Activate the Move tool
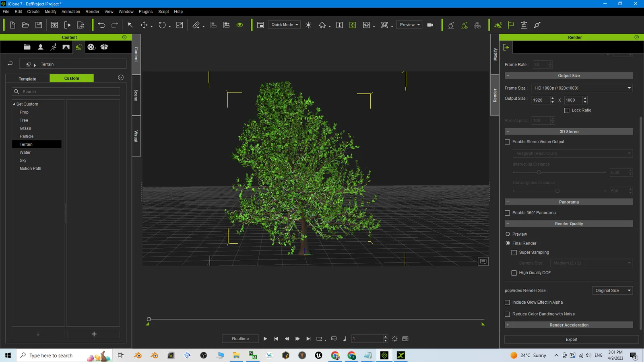The width and height of the screenshot is (644, 362). coord(144,25)
